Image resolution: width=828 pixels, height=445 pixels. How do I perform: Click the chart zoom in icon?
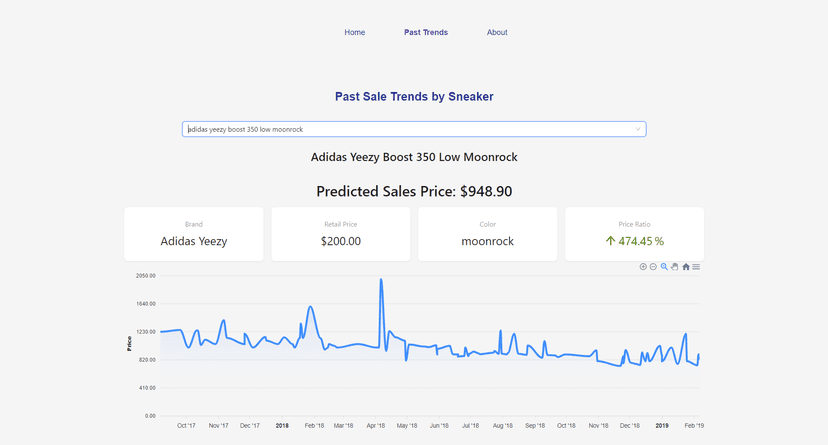[x=643, y=267]
